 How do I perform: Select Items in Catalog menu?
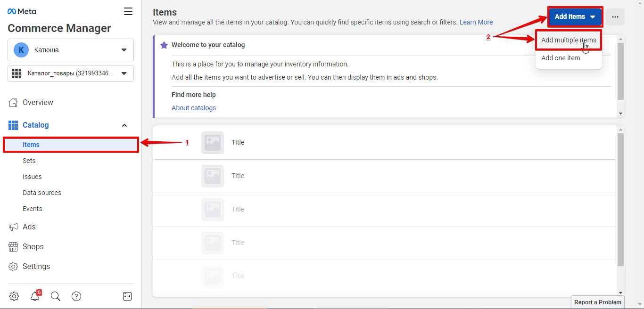[71, 145]
